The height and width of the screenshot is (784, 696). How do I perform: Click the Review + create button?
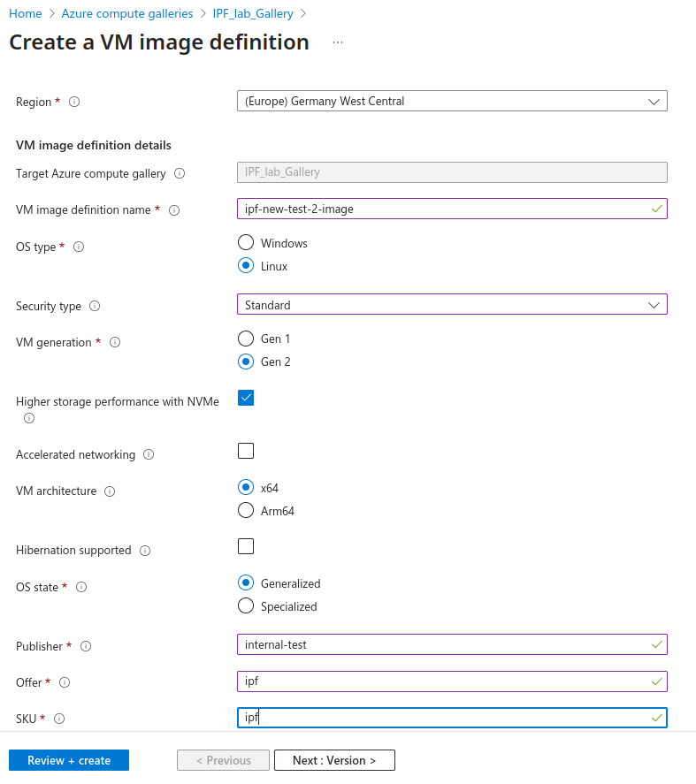click(x=69, y=760)
